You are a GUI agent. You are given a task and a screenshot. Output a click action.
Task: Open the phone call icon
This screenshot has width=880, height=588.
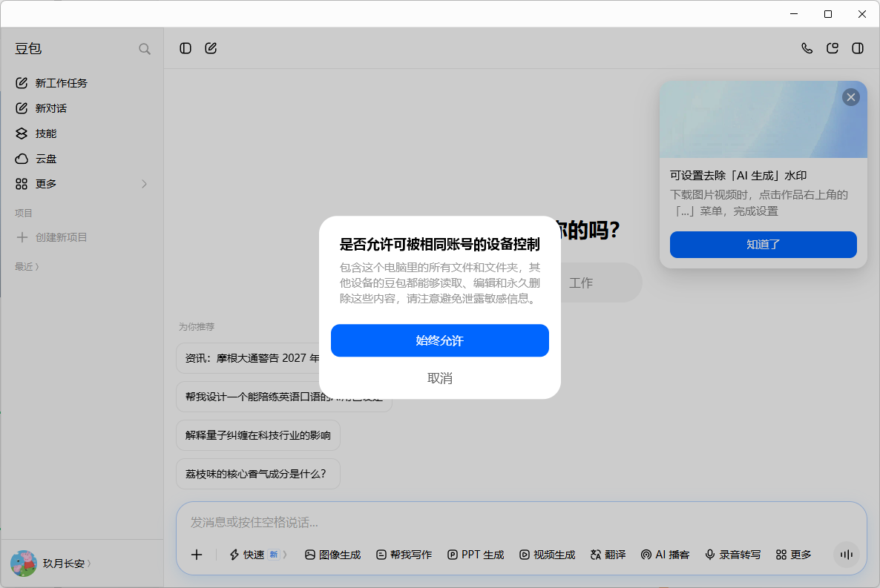point(807,48)
